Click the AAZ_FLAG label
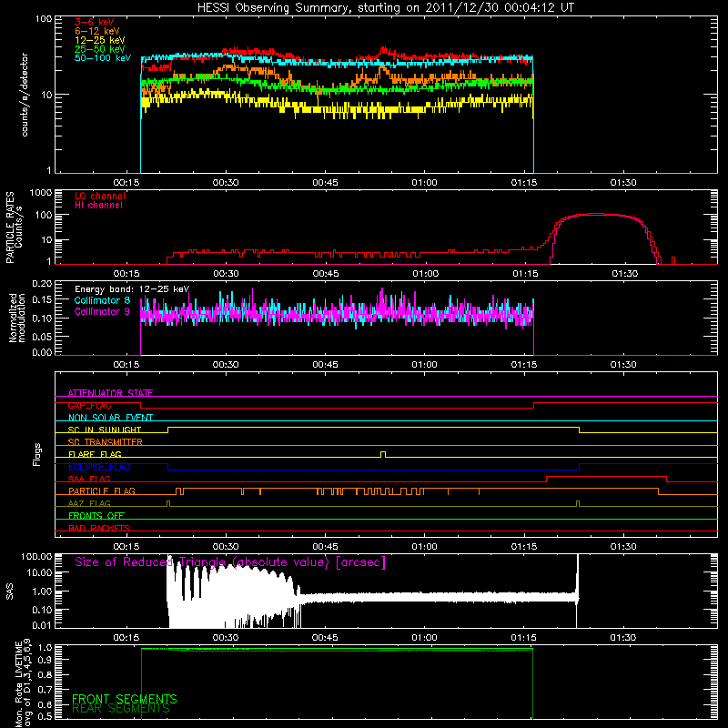728x728 pixels. tap(89, 503)
